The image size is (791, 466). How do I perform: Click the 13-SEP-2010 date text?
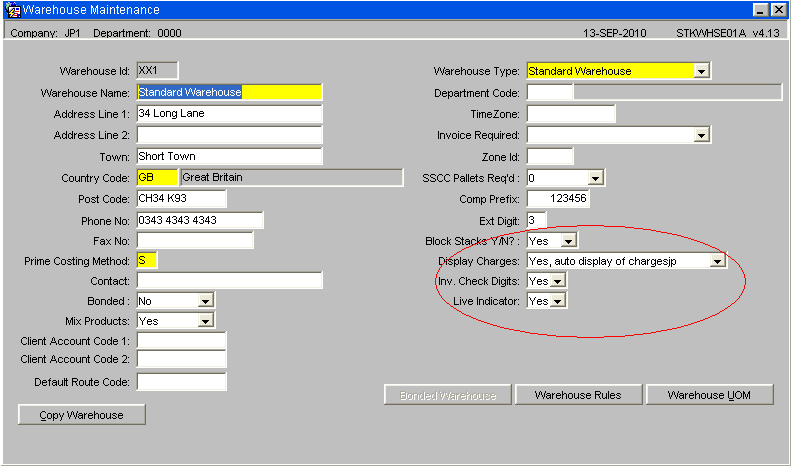pos(614,33)
